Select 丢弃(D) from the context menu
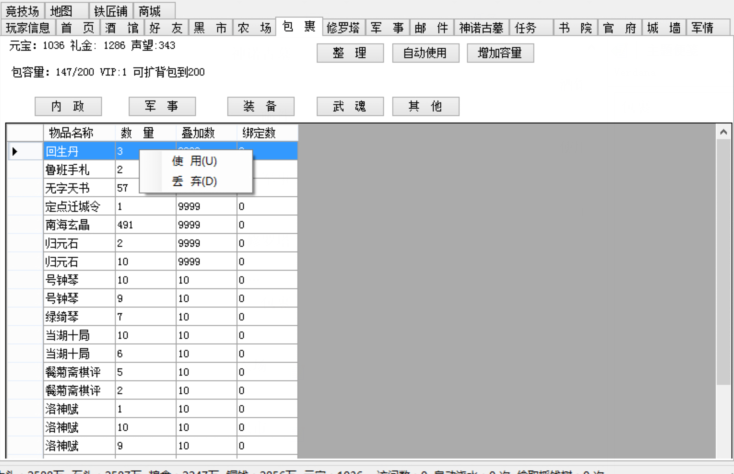Screen dimensions: 734x474 [194, 181]
